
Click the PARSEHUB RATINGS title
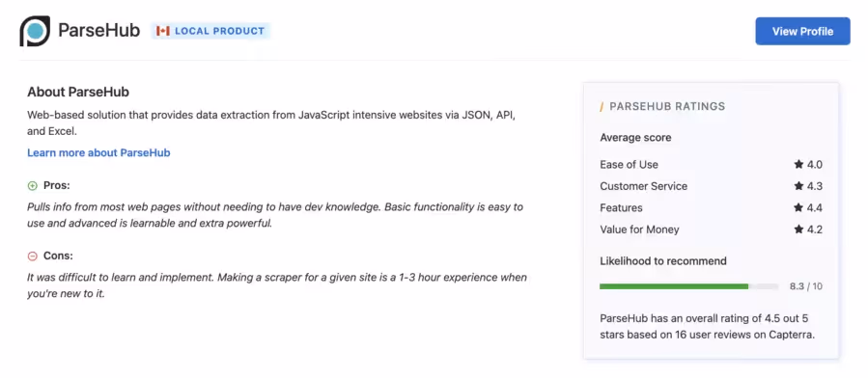pyautogui.click(x=667, y=106)
